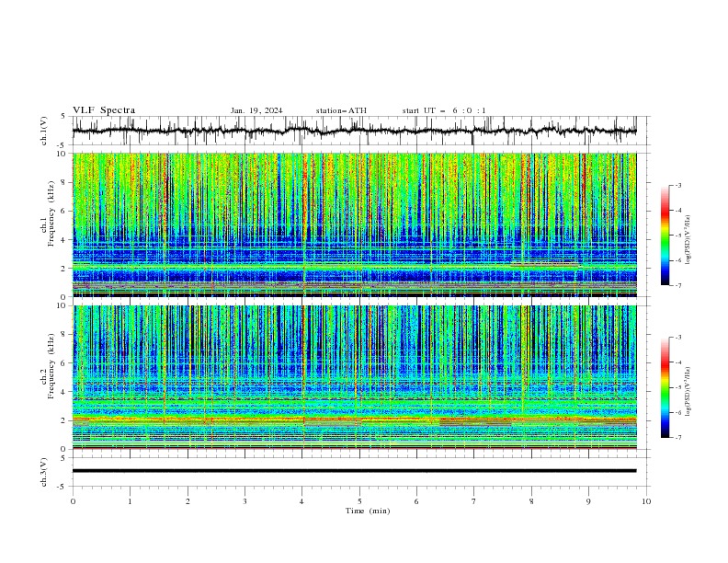Click the "ch.1(V)" y-axis label
Screen dimensions: 728x563
click(44, 131)
